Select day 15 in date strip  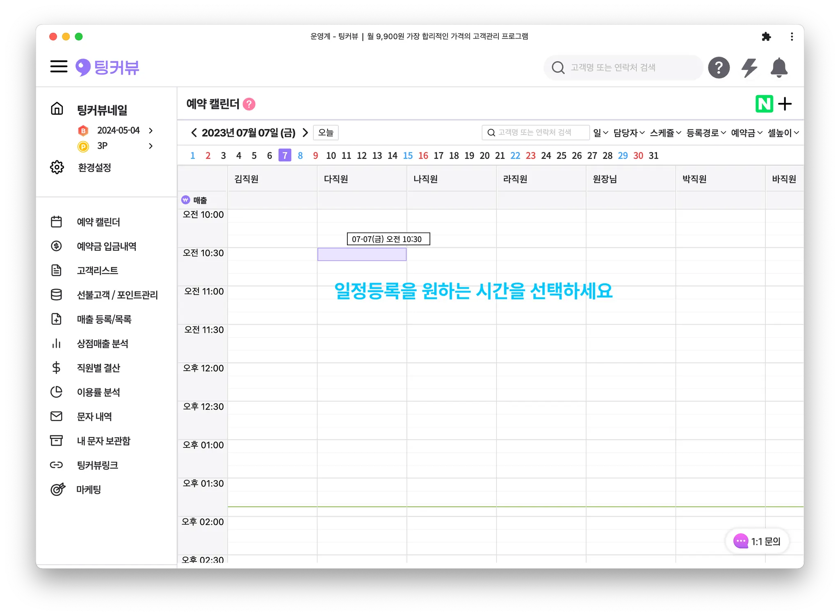[408, 156]
